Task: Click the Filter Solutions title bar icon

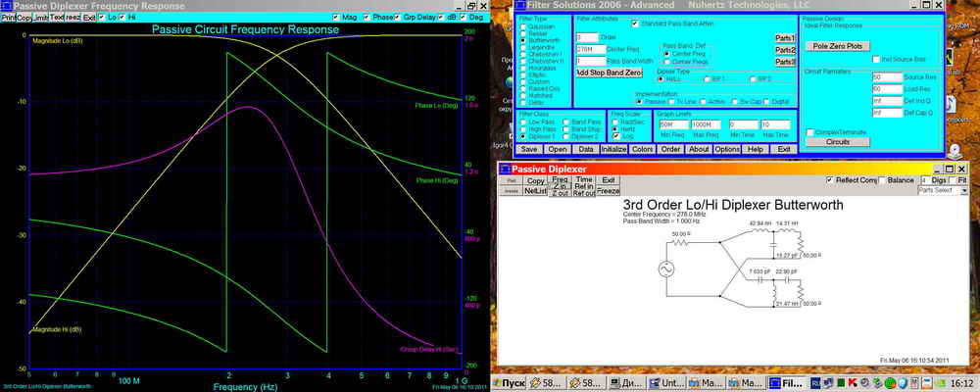Action: coord(520,6)
